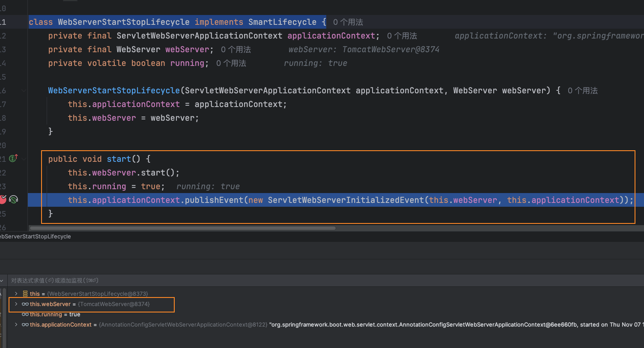Image resolution: width=644 pixels, height=348 pixels.
Task: Click the SmartLifecycle interface name
Action: tap(283, 22)
